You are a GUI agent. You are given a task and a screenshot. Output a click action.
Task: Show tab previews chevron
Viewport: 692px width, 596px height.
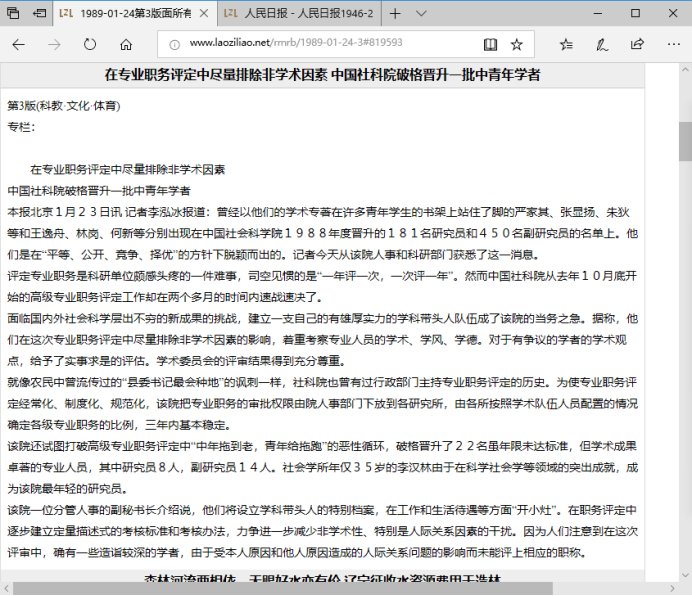click(421, 14)
